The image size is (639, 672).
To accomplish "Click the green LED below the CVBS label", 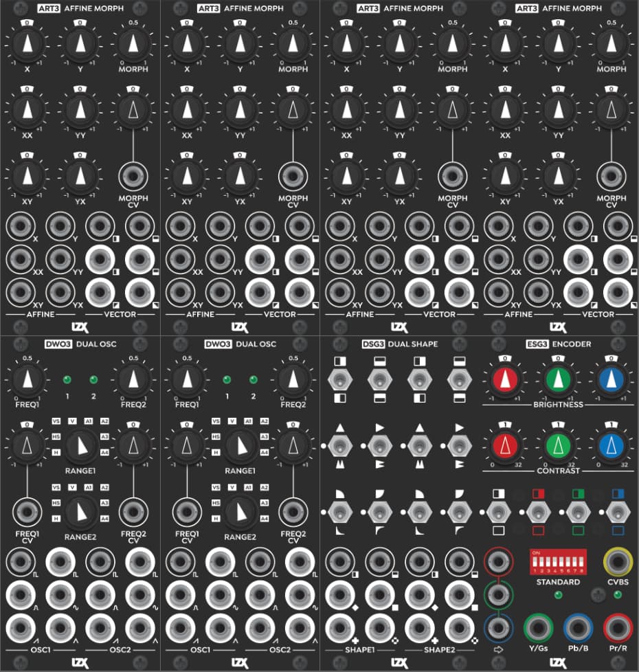I will tap(618, 595).
